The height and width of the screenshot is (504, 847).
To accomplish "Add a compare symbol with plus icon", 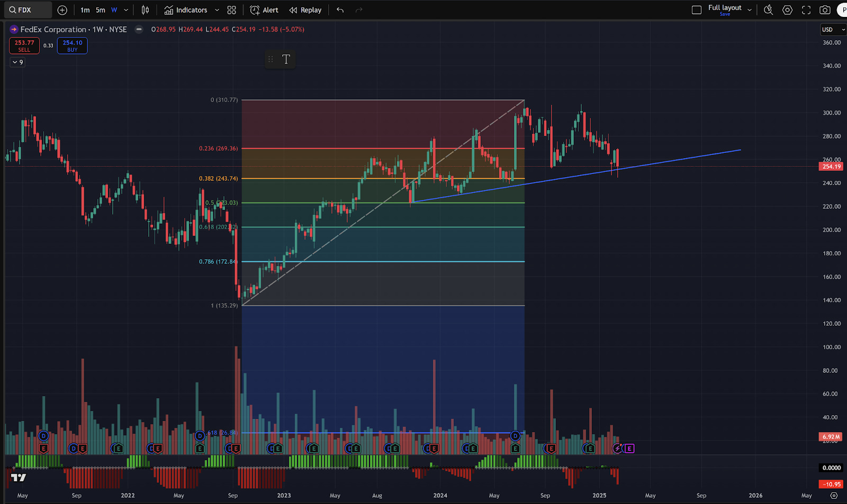I will (x=62, y=10).
